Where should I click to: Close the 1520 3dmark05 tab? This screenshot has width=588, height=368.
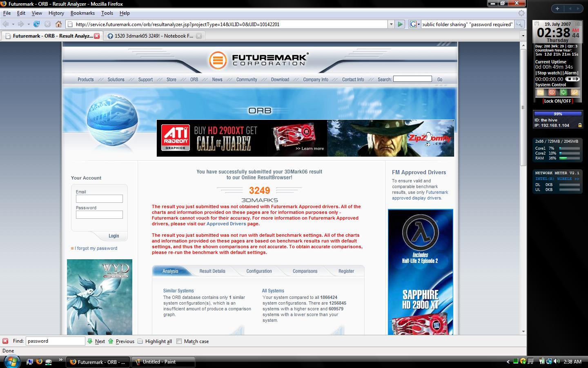click(x=199, y=36)
